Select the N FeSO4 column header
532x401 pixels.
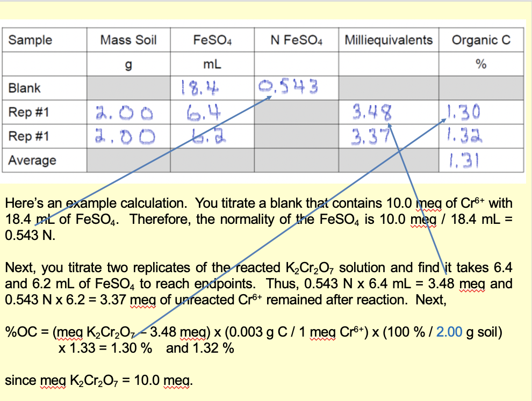coord(295,40)
